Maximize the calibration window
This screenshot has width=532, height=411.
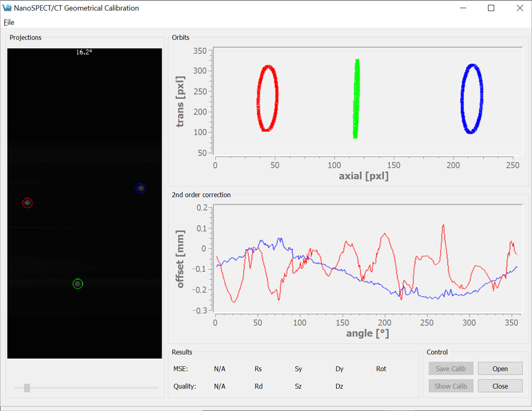point(491,8)
